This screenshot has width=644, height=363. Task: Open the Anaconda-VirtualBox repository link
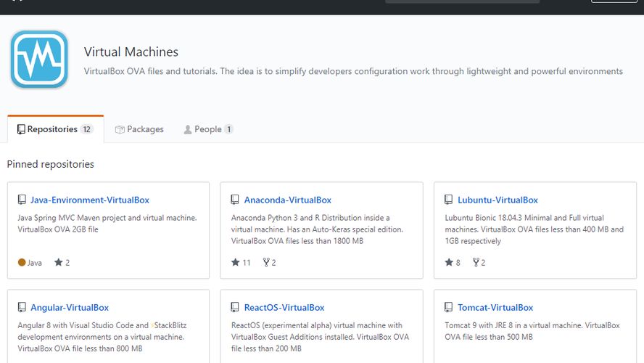[287, 200]
